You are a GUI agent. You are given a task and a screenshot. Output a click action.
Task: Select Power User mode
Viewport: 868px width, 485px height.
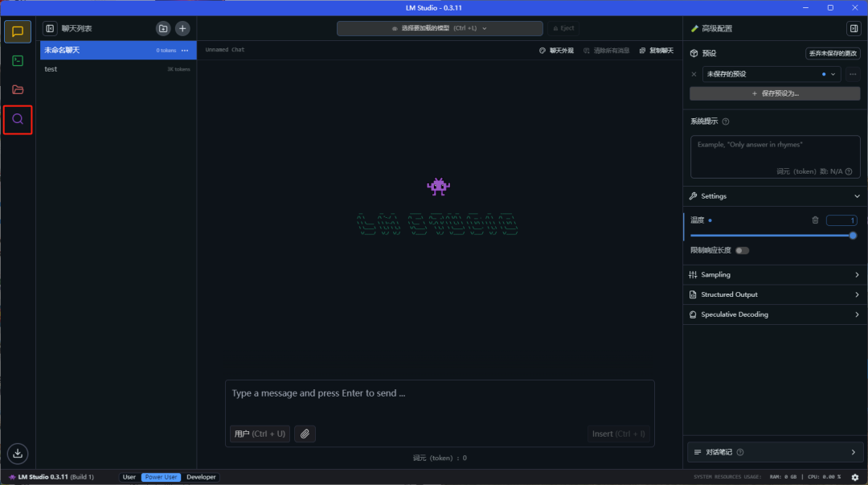[161, 477]
